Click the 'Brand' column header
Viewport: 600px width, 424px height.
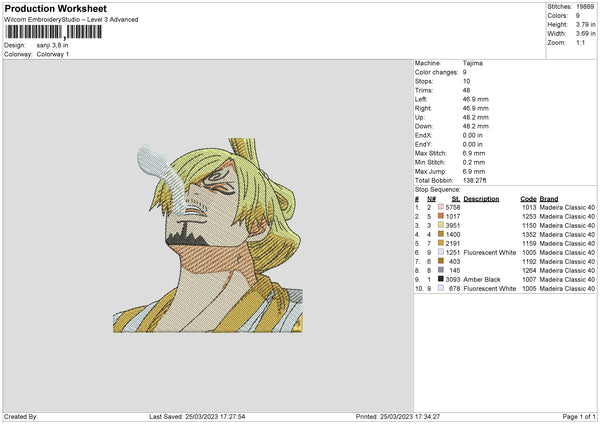coord(549,199)
